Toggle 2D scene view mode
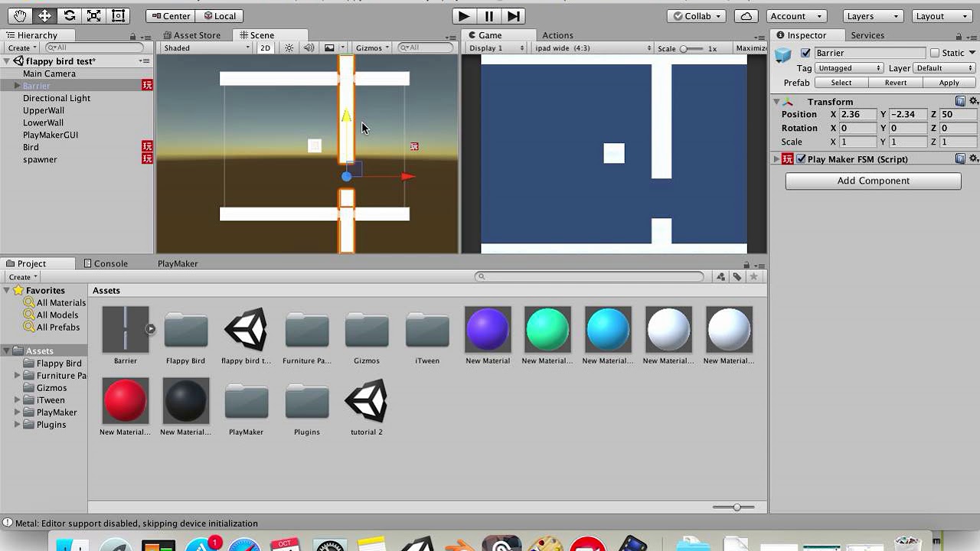The width and height of the screenshot is (980, 551). click(265, 47)
